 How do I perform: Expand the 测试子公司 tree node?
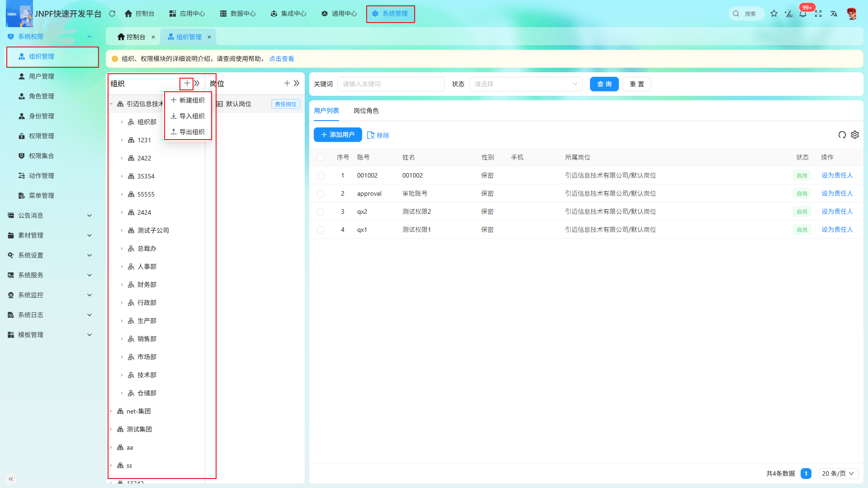tap(122, 230)
